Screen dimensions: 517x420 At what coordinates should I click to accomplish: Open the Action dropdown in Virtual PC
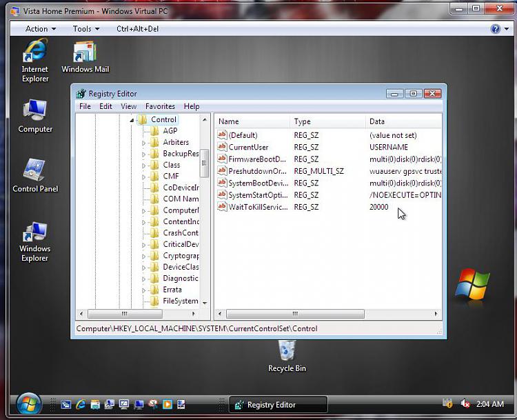(40, 29)
